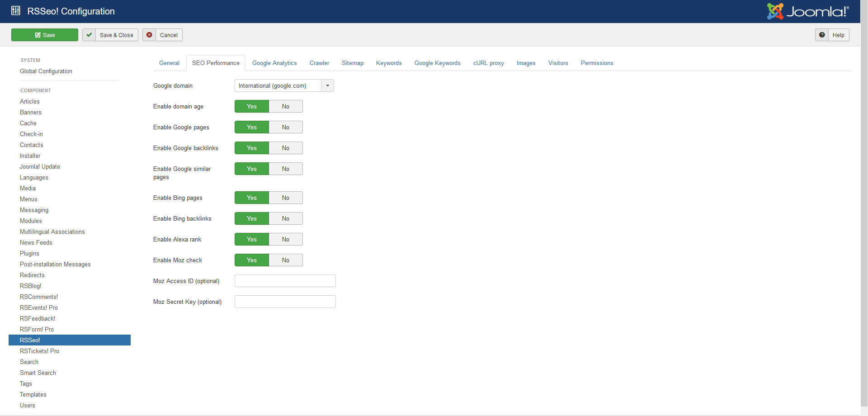Image resolution: width=868 pixels, height=416 pixels.
Task: Click the vertical page scrollbar
Action: click(x=864, y=203)
